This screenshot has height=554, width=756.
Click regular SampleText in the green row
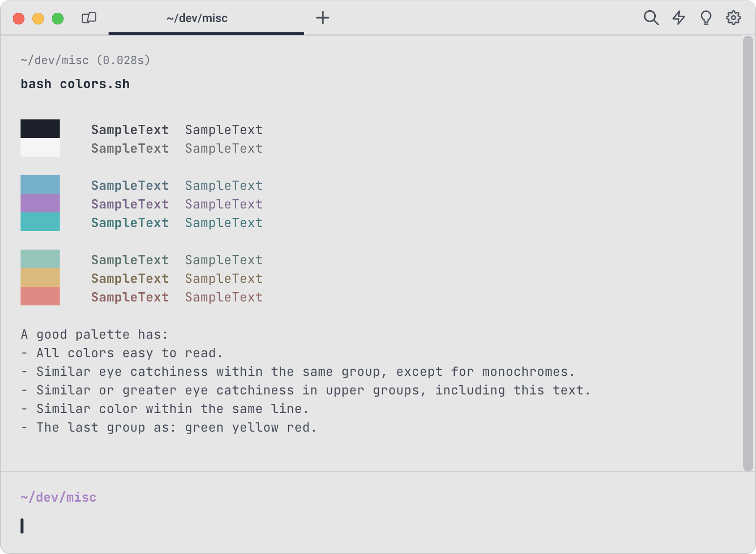pyautogui.click(x=224, y=260)
